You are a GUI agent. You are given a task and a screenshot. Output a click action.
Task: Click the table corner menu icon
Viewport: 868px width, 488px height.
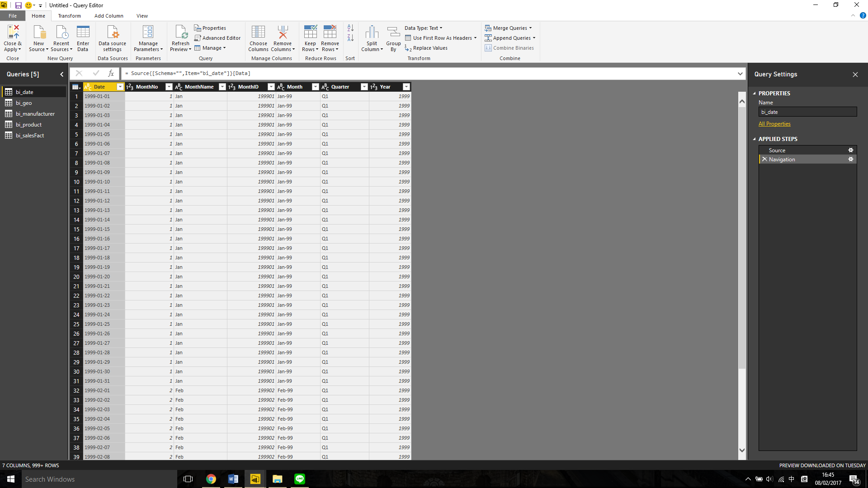pos(76,87)
